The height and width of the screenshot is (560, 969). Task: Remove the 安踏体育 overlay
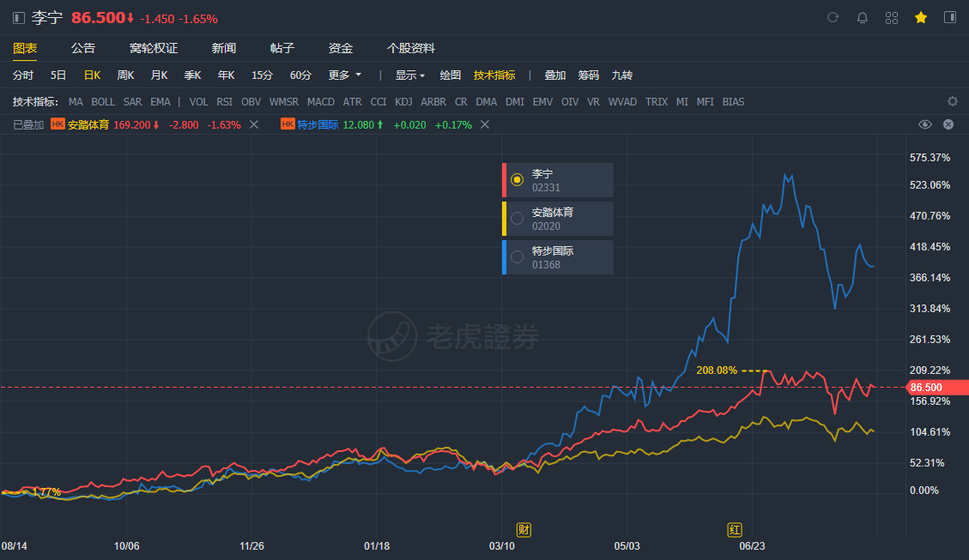point(254,124)
